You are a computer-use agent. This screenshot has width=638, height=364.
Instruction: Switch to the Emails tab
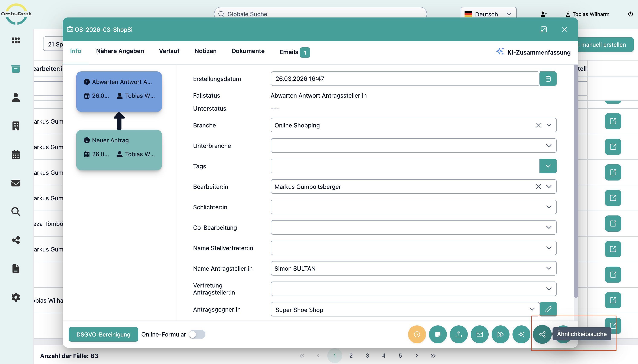pos(295,52)
